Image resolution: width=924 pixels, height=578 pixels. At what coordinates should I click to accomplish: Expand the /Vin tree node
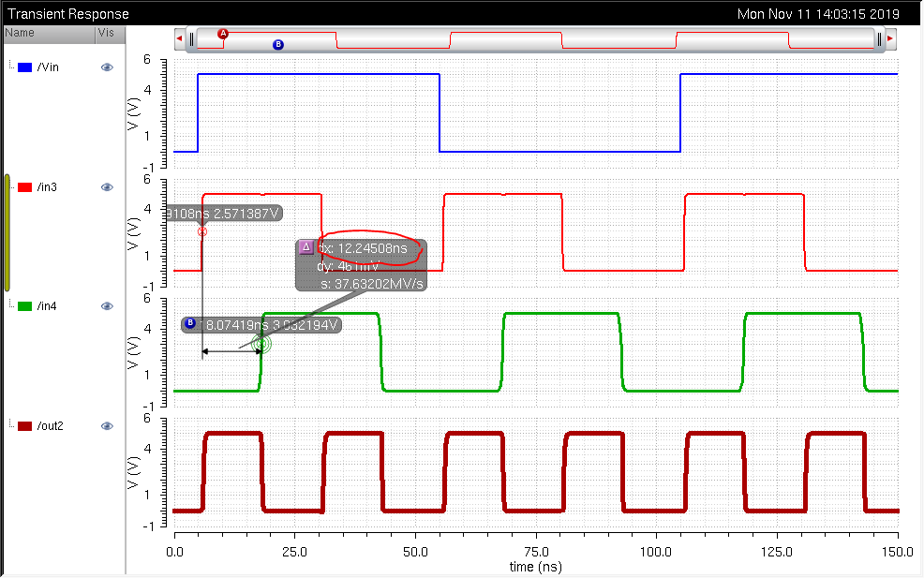tap(11, 65)
